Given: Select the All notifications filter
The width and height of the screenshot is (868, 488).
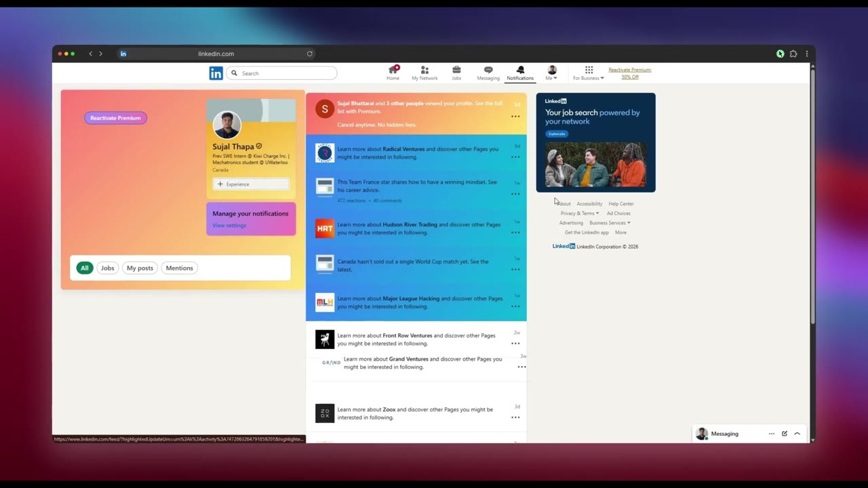Looking at the screenshot, I should click(x=84, y=268).
